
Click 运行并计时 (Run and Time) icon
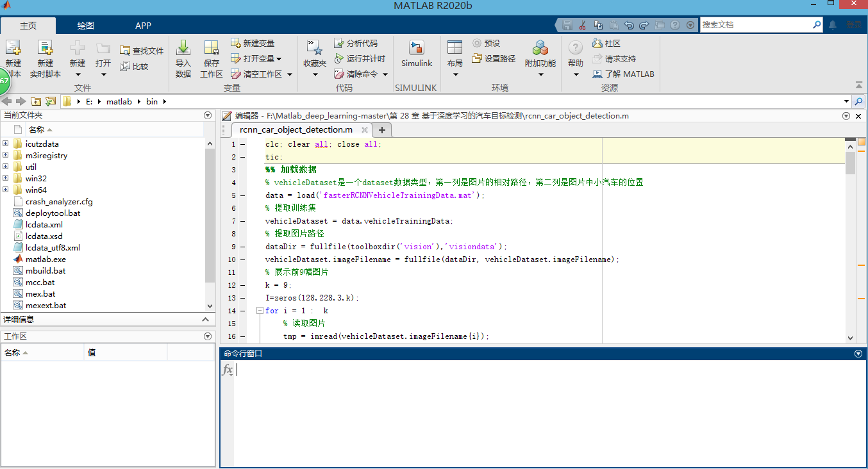pyautogui.click(x=340, y=58)
